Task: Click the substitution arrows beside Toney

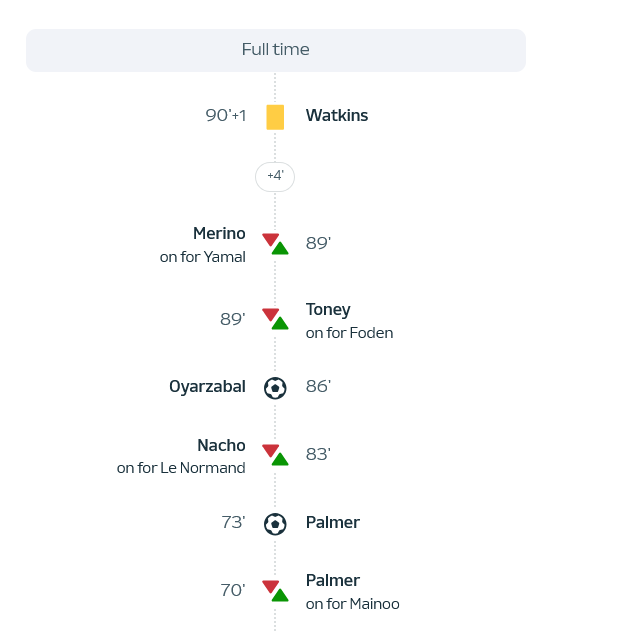Action: 275,319
